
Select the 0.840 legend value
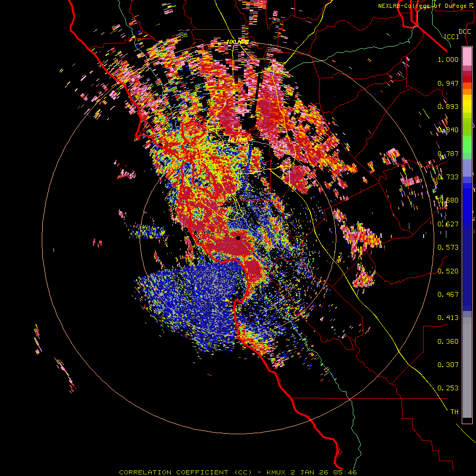point(448,130)
